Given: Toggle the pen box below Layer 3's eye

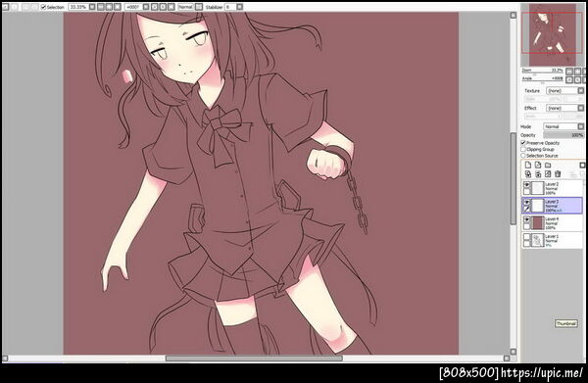Looking at the screenshot, I should 526,209.
